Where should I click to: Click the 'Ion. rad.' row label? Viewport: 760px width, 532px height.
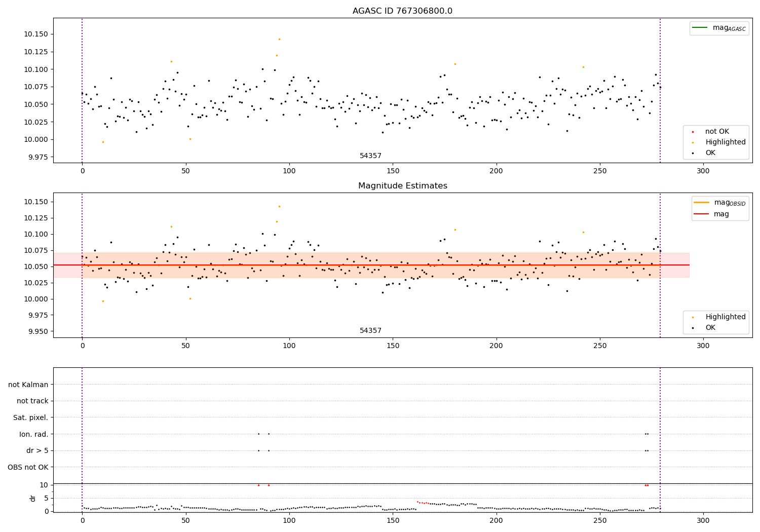tap(34, 434)
